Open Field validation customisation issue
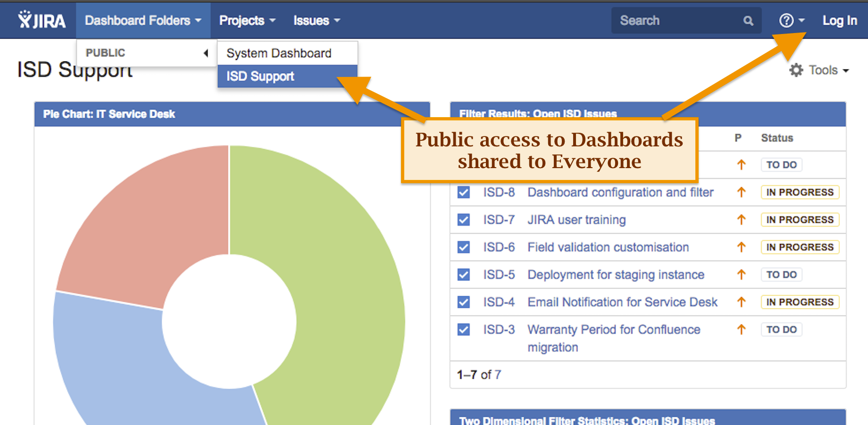The image size is (868, 425). [x=608, y=247]
